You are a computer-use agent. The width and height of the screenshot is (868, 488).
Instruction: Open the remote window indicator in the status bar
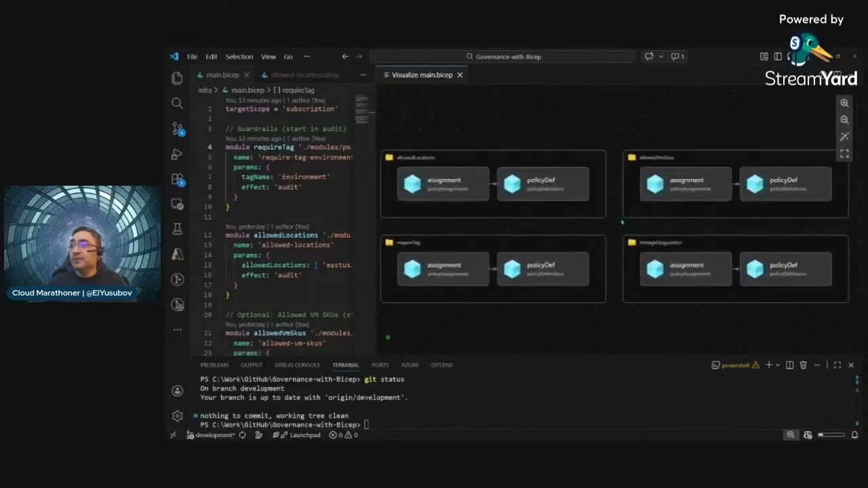pyautogui.click(x=174, y=435)
